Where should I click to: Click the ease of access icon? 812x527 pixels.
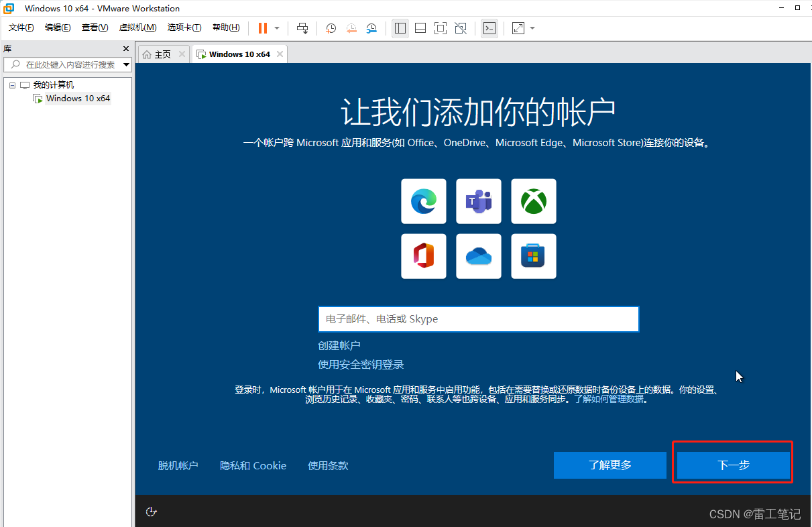(x=152, y=512)
